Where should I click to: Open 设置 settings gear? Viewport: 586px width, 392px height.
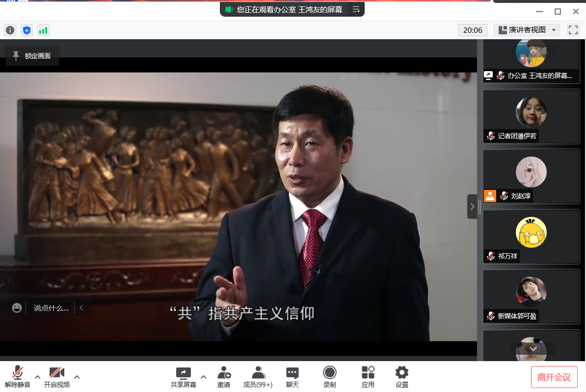(402, 377)
